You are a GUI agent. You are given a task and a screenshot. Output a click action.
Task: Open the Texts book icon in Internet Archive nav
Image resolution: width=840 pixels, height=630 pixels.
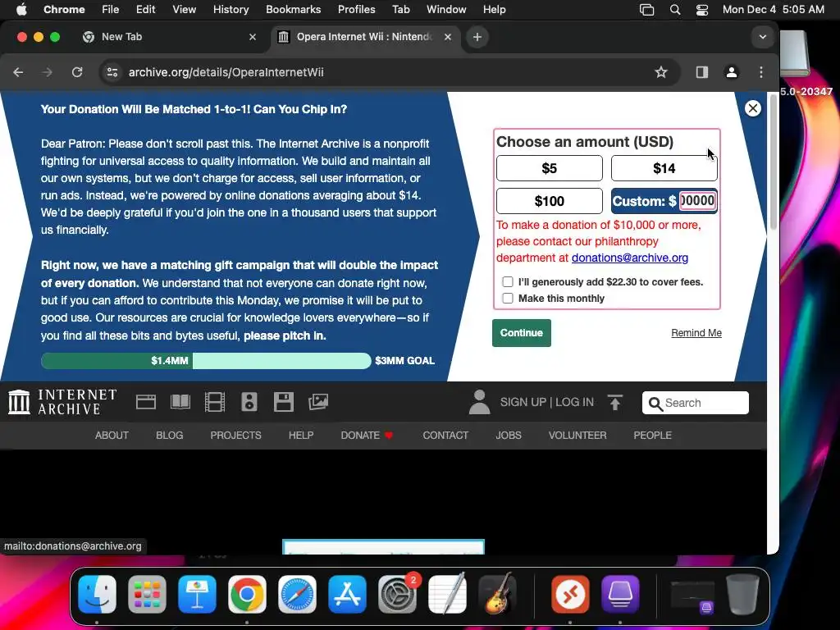click(x=180, y=402)
